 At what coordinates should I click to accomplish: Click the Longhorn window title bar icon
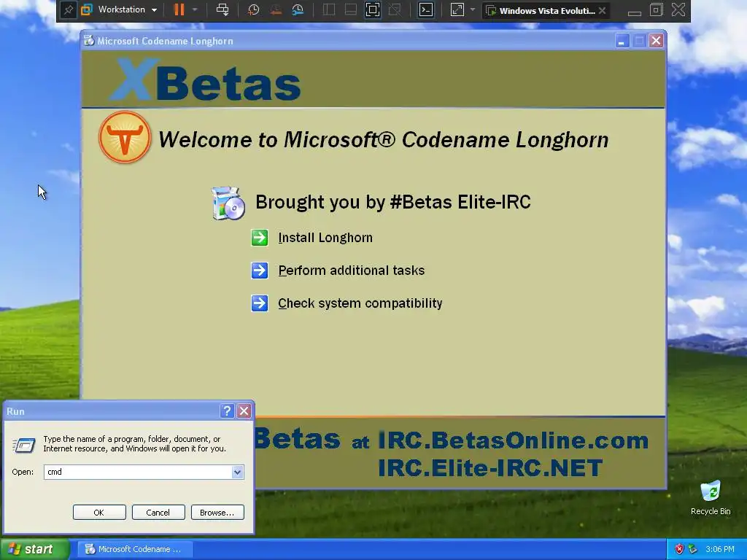(89, 41)
